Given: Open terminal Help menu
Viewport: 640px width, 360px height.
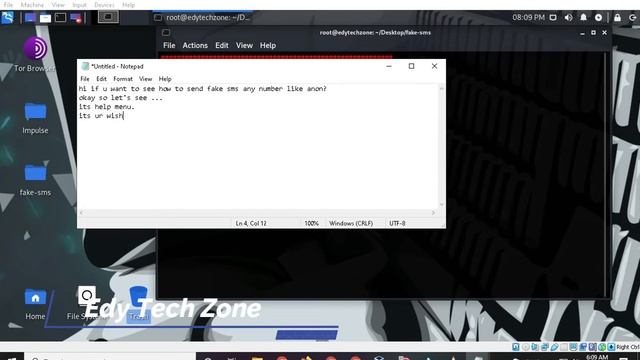Looking at the screenshot, I should [268, 45].
